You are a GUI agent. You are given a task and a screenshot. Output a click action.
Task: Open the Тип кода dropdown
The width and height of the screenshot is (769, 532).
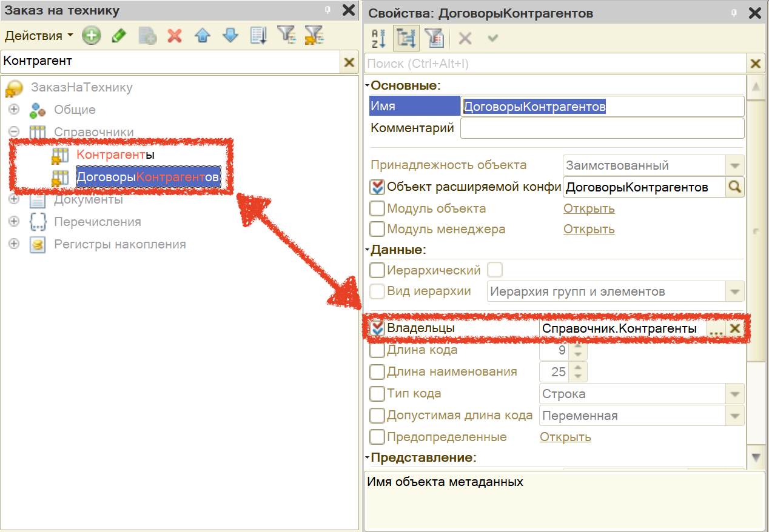point(735,394)
